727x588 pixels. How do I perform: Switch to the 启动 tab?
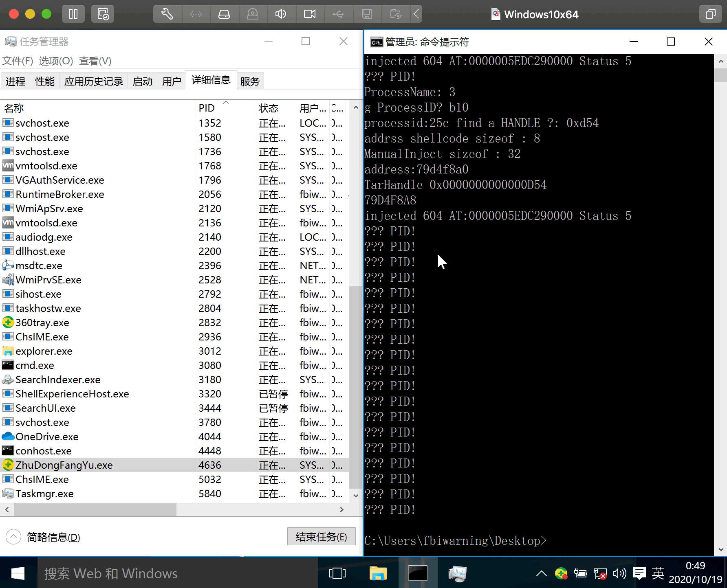[143, 81]
